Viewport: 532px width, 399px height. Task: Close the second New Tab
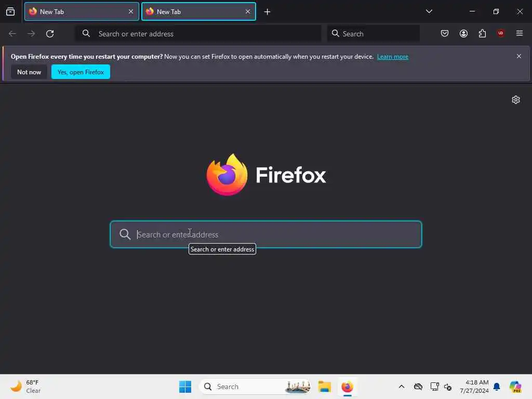coord(248,11)
